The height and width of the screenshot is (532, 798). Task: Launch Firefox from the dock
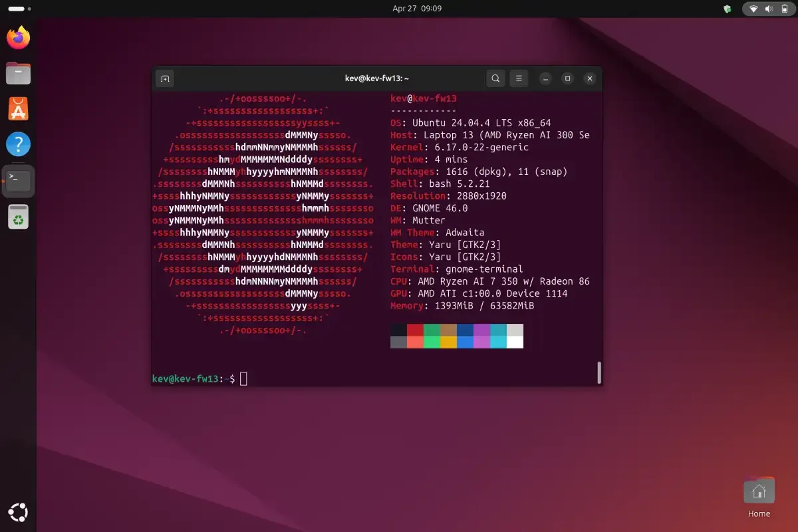click(18, 38)
